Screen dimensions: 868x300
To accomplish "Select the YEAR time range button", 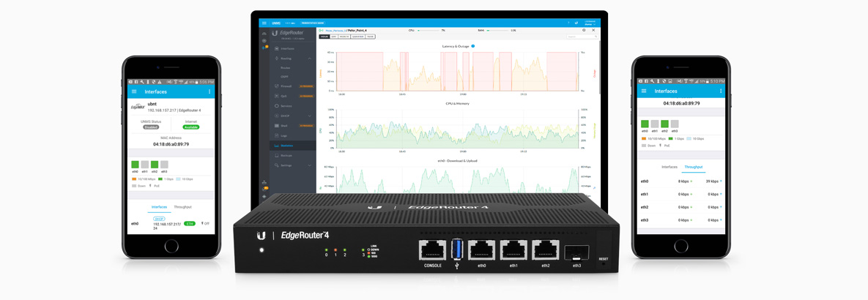I will click(370, 37).
